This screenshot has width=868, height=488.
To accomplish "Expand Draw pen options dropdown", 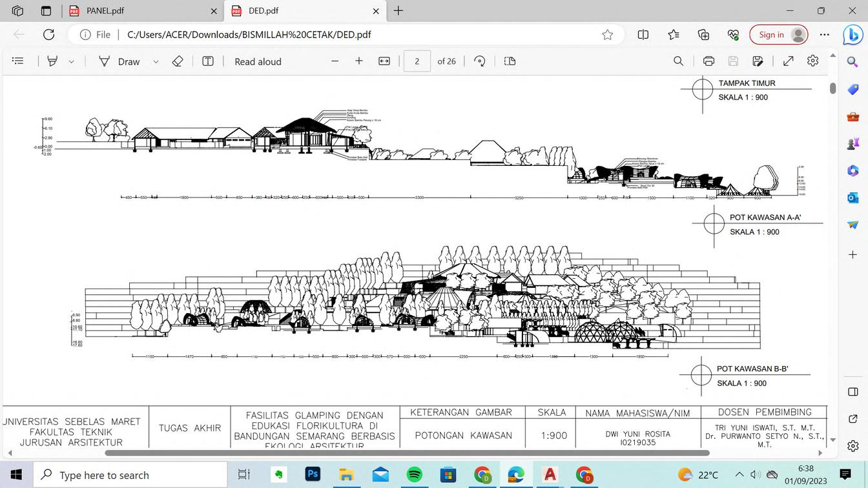I will 156,62.
